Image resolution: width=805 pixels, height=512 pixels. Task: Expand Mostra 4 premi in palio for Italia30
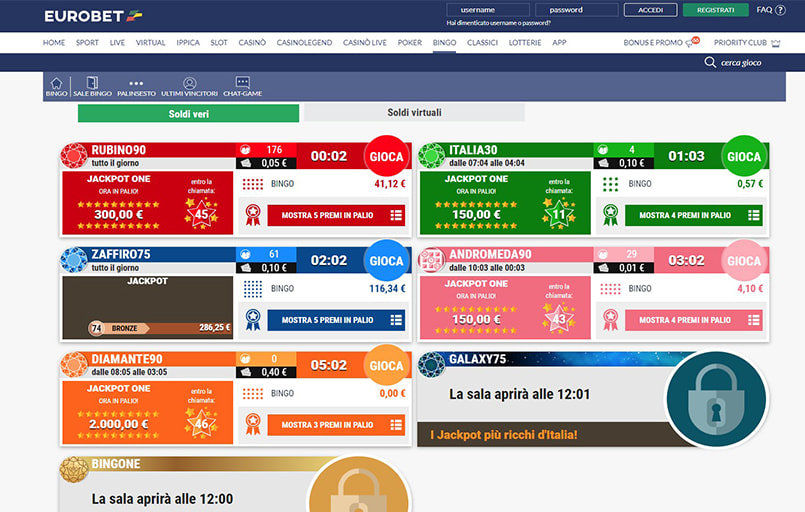pyautogui.click(x=693, y=215)
